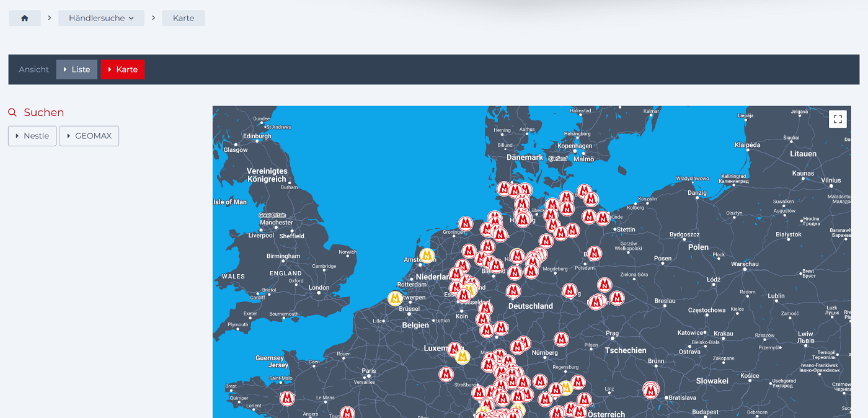
Task: Click the red marker near Groningen
Action: point(466,223)
